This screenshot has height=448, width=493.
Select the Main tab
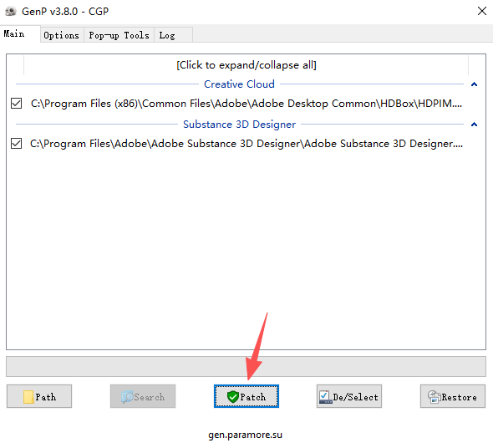(x=19, y=33)
